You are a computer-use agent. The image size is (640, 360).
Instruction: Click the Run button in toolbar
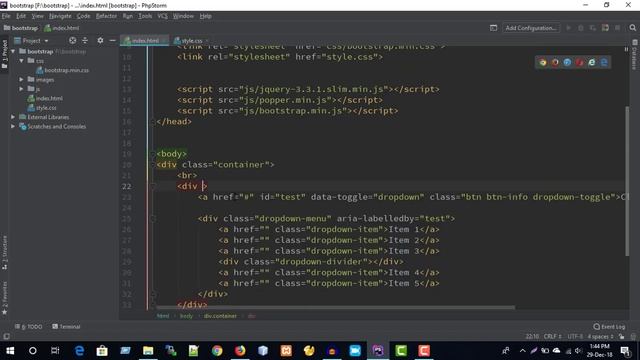568,28
